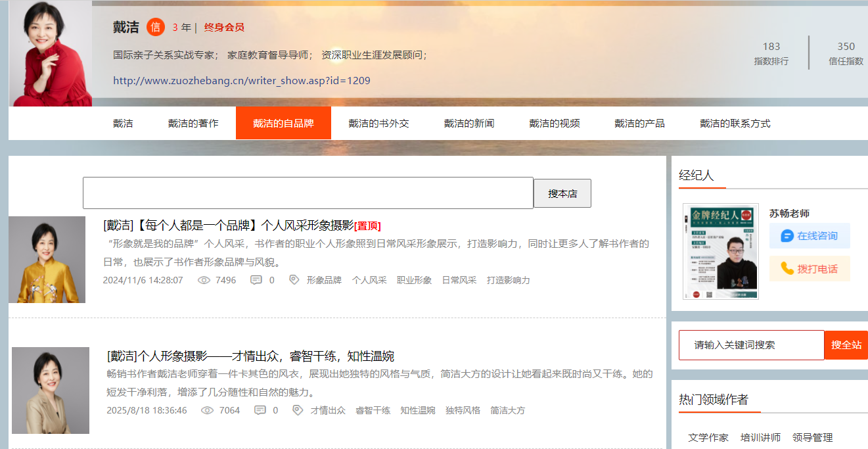Select 戴洁的联系方式 contact tab
The width and height of the screenshot is (868, 449).
tap(735, 123)
